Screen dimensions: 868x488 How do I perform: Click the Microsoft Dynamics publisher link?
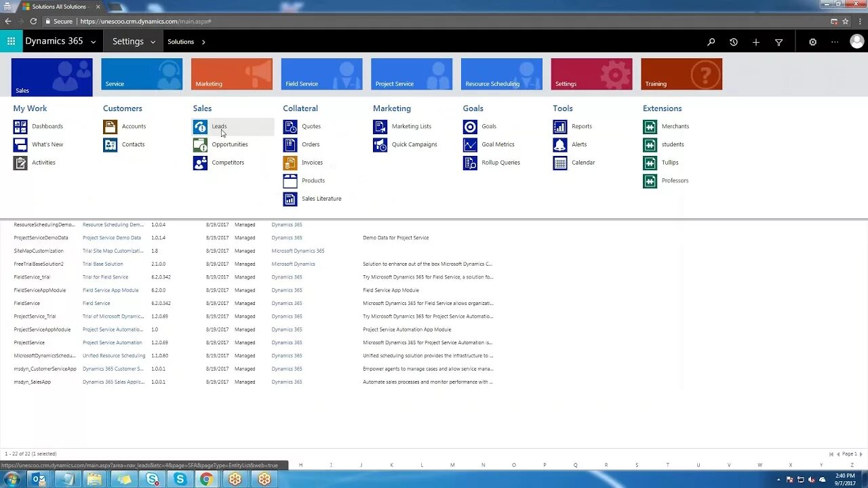tap(294, 264)
